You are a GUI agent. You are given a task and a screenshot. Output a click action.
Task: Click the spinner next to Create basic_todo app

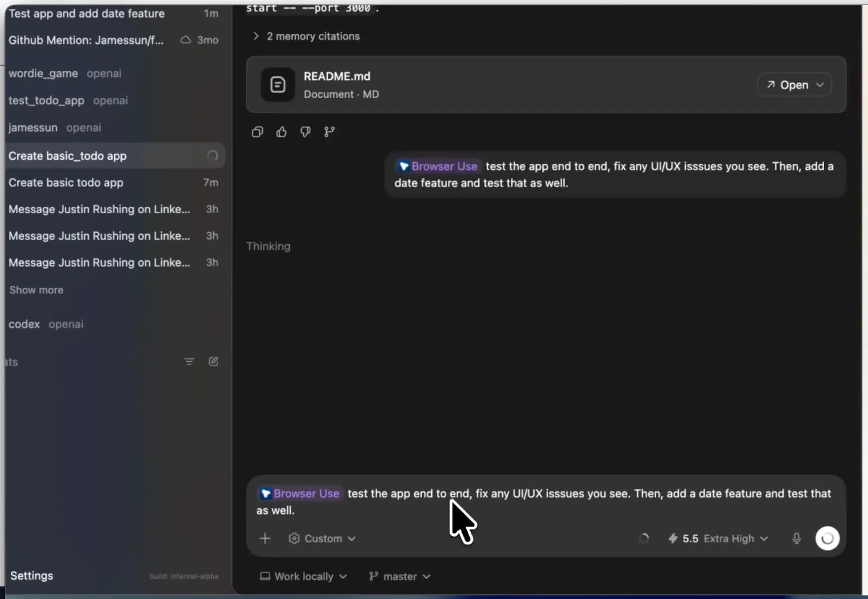click(212, 155)
